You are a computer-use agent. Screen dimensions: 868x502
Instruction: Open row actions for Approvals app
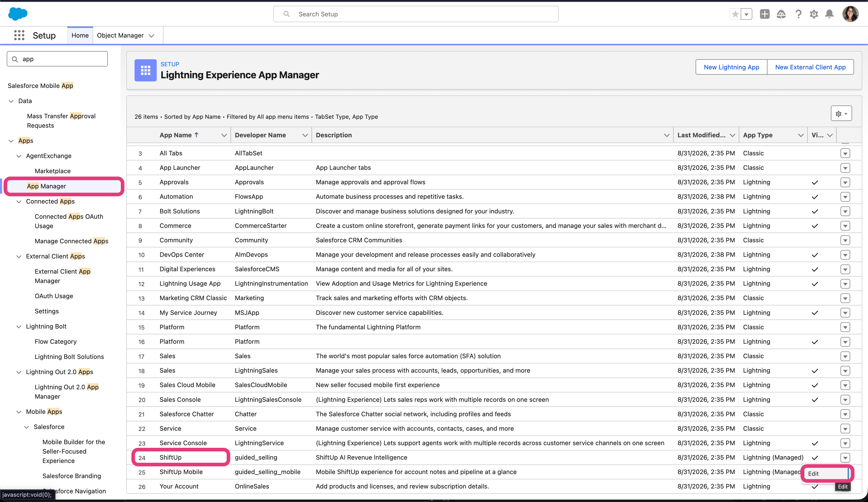pyautogui.click(x=845, y=182)
